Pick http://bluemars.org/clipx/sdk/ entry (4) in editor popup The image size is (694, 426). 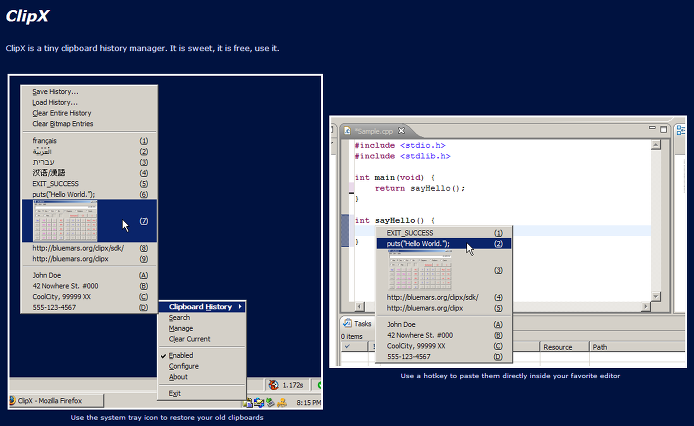(444, 297)
